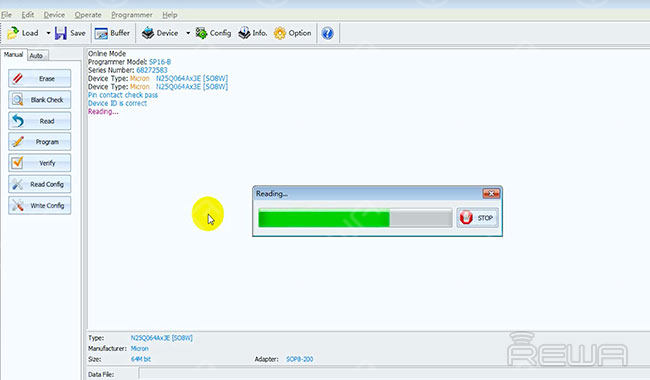Click the Verify button
The height and width of the screenshot is (380, 650).
[x=39, y=163]
